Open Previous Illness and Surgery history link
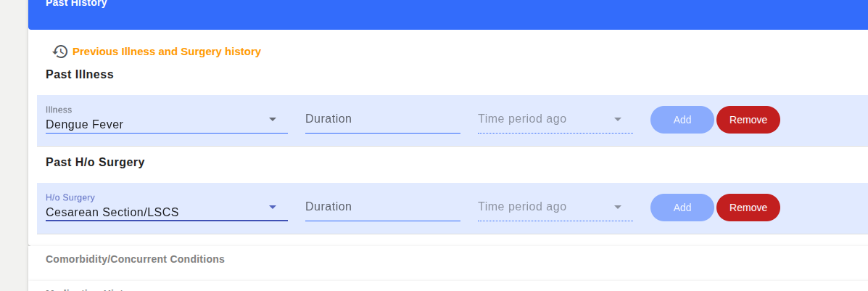The width and height of the screenshot is (868, 291). [167, 52]
